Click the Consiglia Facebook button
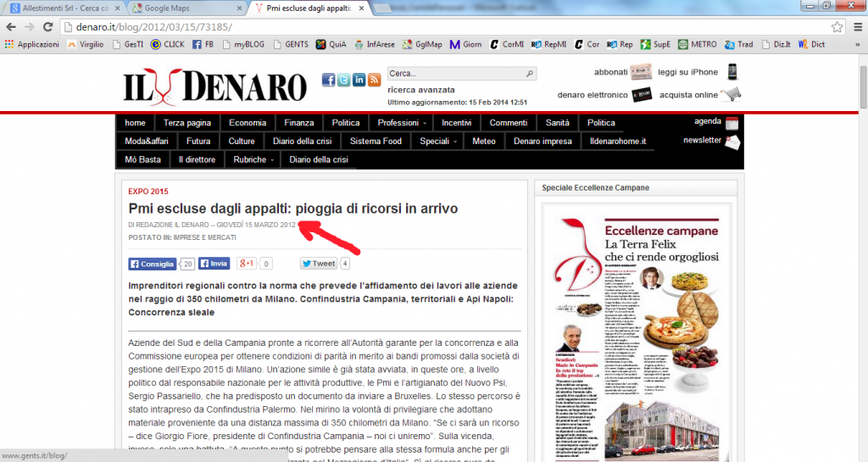This screenshot has width=868, height=462. [153, 264]
